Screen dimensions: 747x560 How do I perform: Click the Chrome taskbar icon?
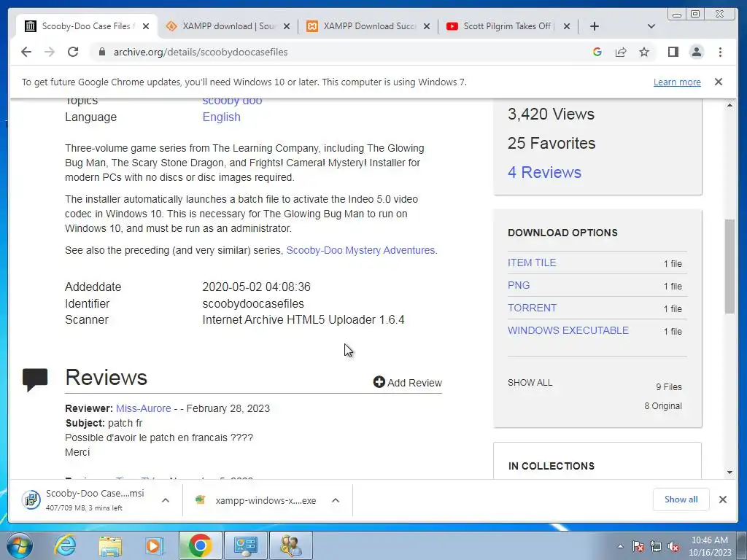coord(200,545)
